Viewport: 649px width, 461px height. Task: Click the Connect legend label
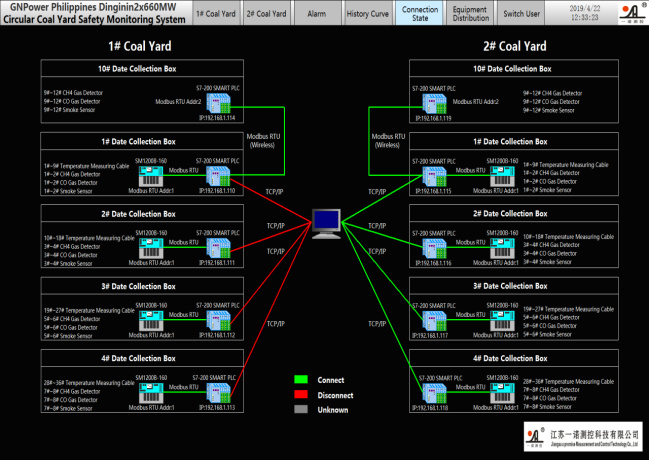(331, 380)
